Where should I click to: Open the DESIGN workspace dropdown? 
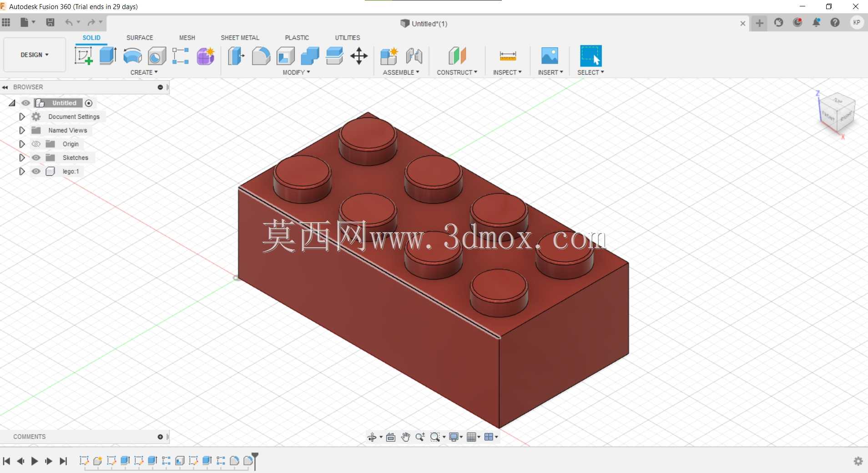[x=35, y=55]
